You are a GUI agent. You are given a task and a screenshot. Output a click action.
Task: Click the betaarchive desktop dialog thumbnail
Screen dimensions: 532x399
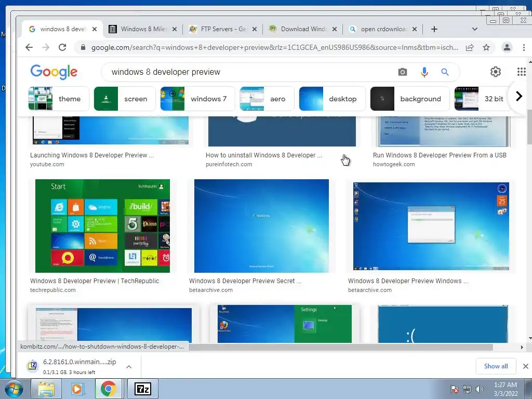[x=431, y=227]
